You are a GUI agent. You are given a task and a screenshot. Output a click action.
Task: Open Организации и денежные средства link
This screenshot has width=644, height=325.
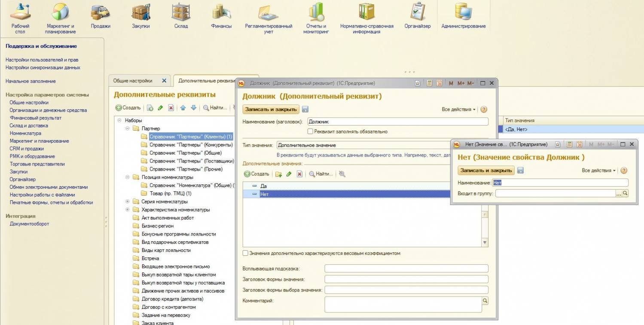(48, 110)
